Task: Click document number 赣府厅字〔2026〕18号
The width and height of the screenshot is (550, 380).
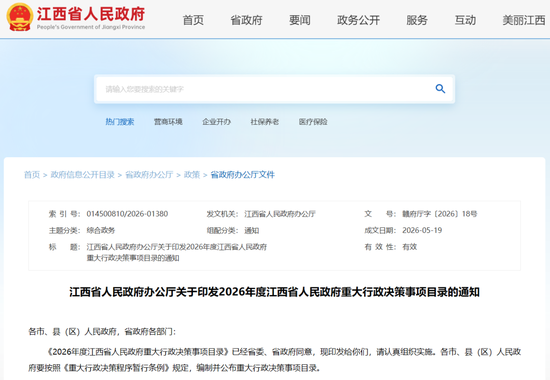Action: tap(440, 214)
